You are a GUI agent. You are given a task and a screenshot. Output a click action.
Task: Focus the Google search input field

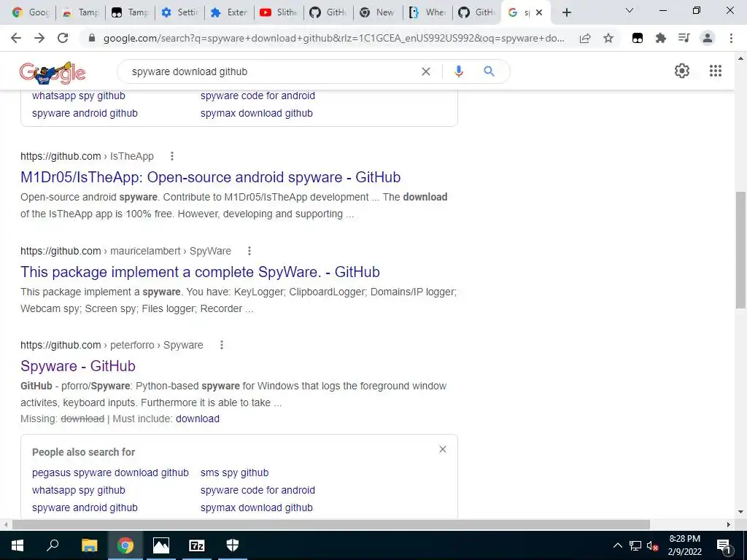point(271,71)
